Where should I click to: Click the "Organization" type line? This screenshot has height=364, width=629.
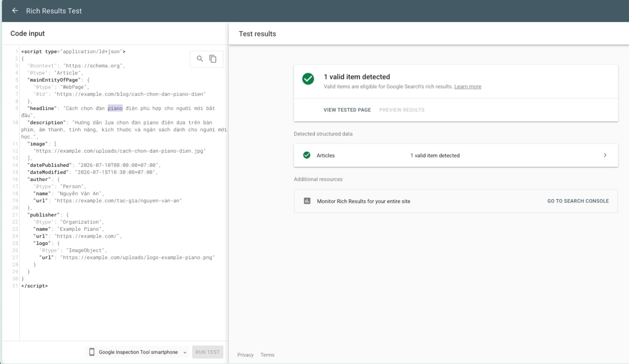tap(68, 222)
